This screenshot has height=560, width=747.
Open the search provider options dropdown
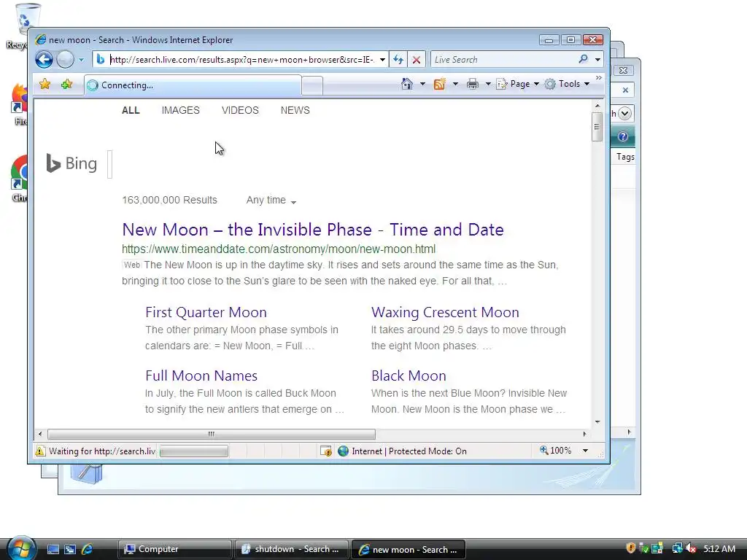(597, 60)
